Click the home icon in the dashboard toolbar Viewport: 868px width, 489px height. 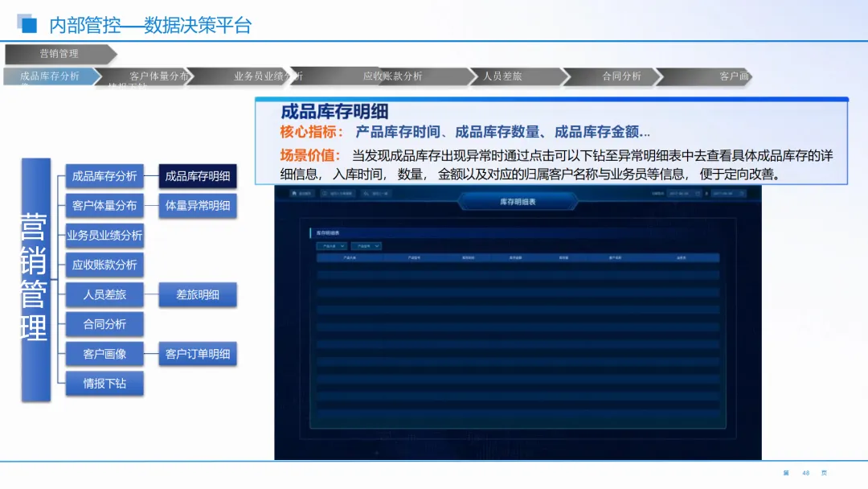294,193
